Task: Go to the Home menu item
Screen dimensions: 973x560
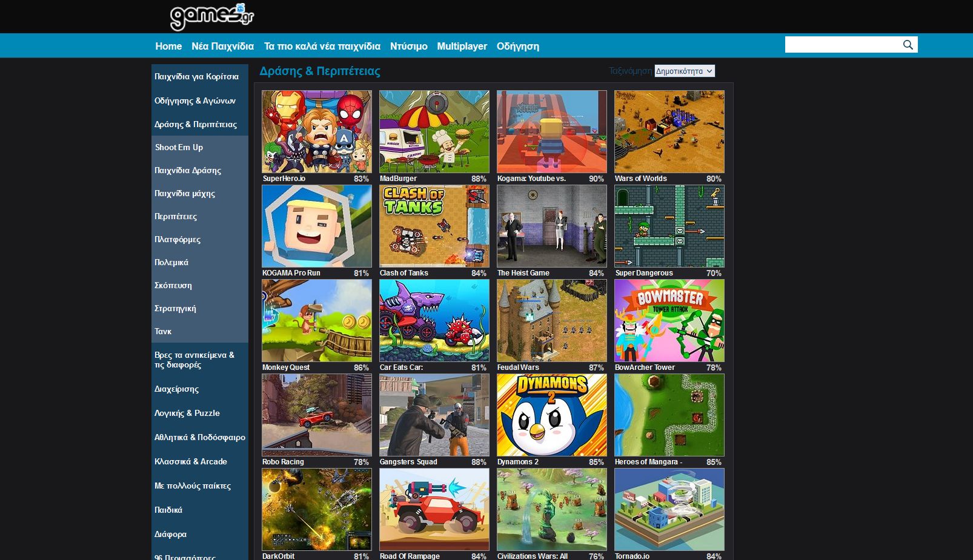Action: [168, 46]
